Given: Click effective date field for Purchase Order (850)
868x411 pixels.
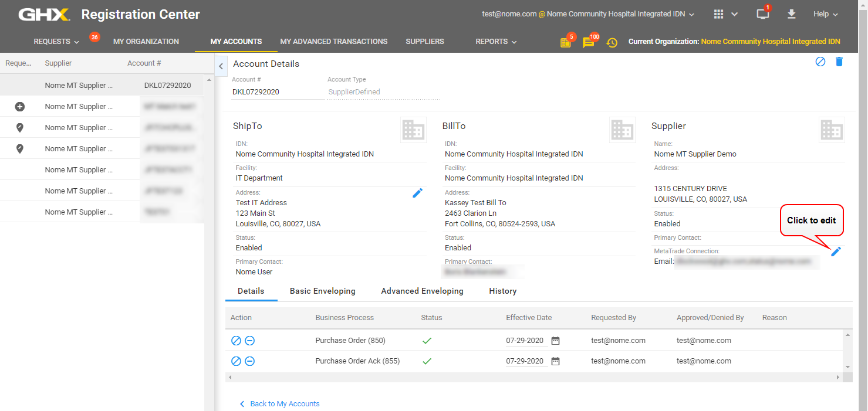Looking at the screenshot, I should tap(527, 341).
